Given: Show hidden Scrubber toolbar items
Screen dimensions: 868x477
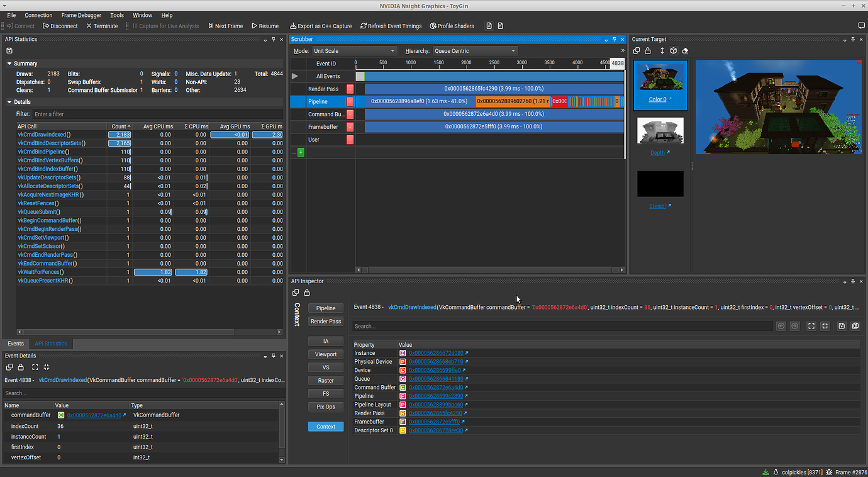Looking at the screenshot, I should point(623,51).
